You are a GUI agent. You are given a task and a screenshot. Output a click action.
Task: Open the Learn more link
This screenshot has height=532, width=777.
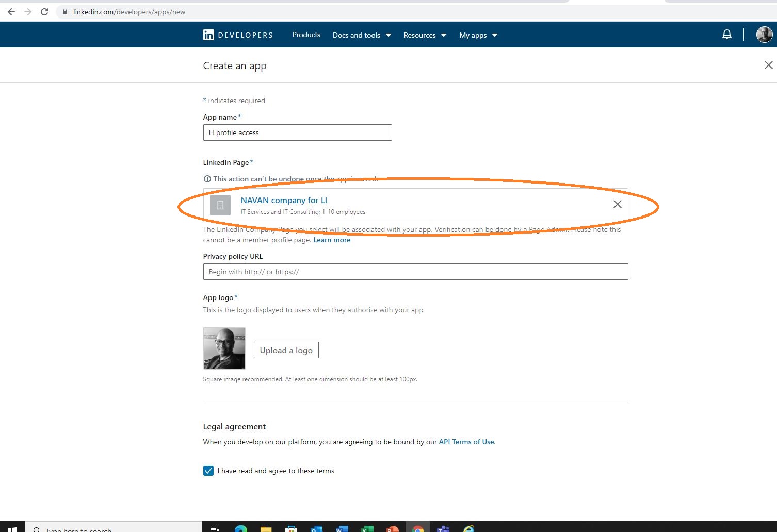point(332,240)
